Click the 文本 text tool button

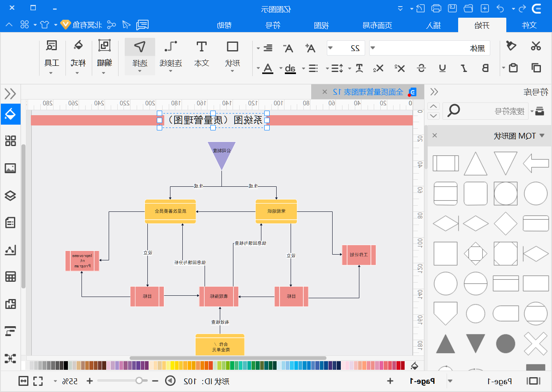tap(202, 56)
